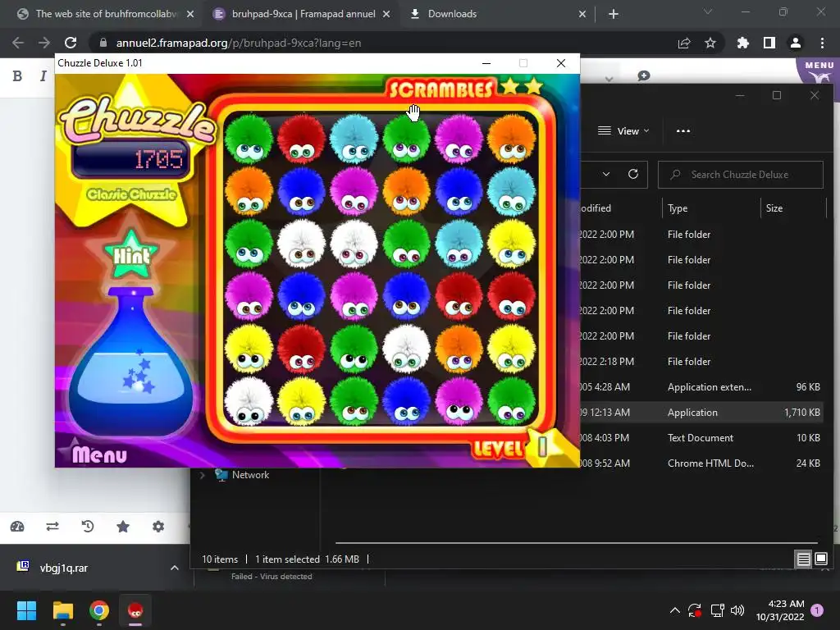Click the orange chuzzle in the top row
Viewport: 840px width, 630px height.
coord(512,139)
